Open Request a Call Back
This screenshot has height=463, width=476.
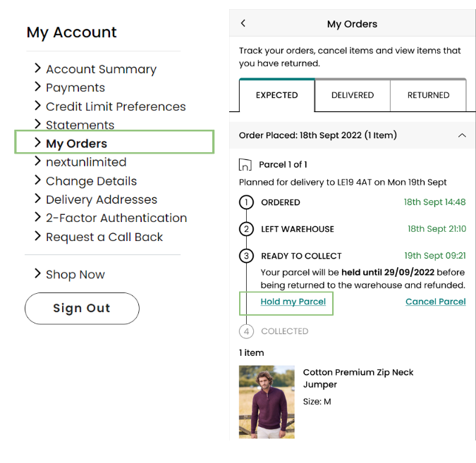(104, 237)
